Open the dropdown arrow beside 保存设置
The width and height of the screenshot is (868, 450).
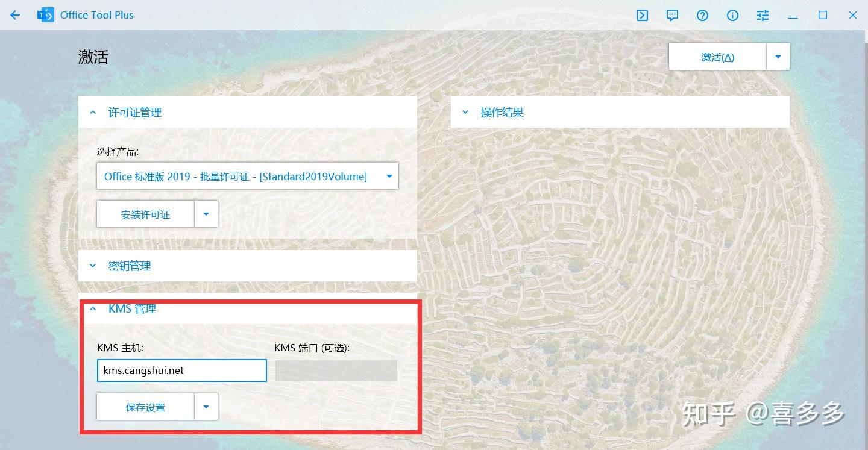point(206,407)
